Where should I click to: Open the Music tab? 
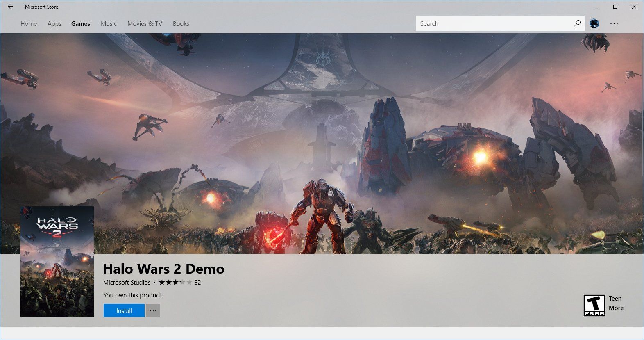109,24
